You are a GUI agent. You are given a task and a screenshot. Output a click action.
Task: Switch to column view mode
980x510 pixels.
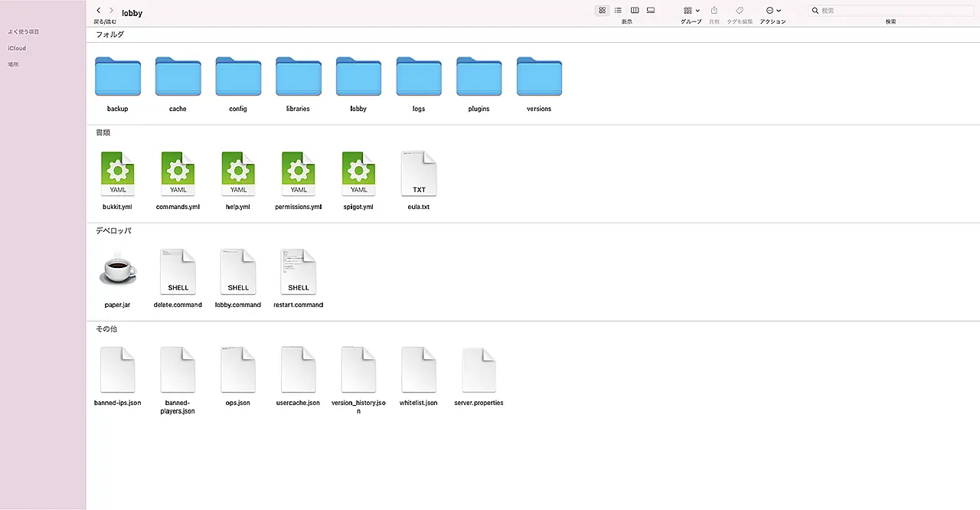point(635,10)
